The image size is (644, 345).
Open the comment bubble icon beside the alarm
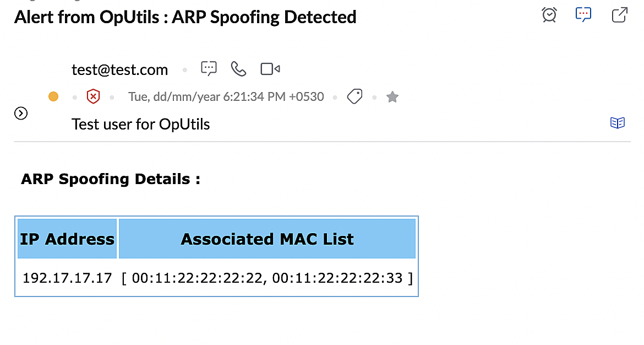[583, 15]
